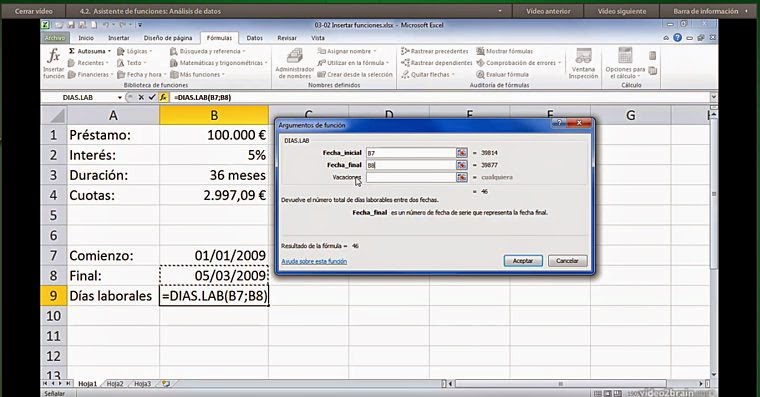760x397 pixels.
Task: Switch to the Inicio tab
Action: click(x=86, y=38)
